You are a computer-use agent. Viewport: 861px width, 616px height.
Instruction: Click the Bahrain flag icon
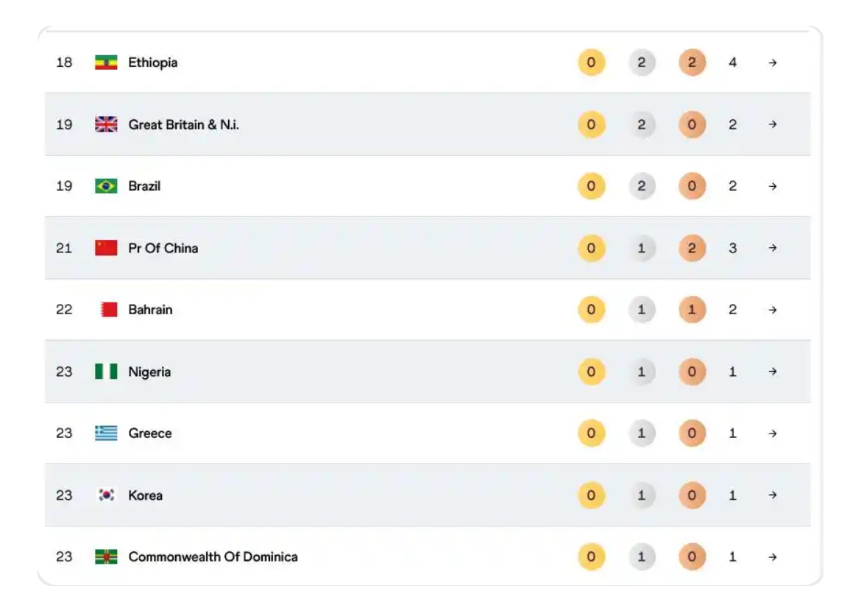click(109, 310)
